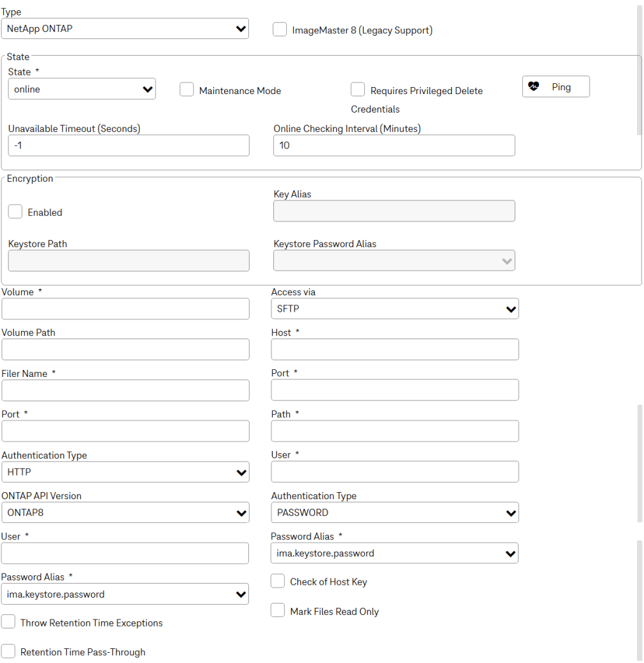Open the Access via dropdown showing SFTP
This screenshot has width=644, height=663.
pos(394,308)
